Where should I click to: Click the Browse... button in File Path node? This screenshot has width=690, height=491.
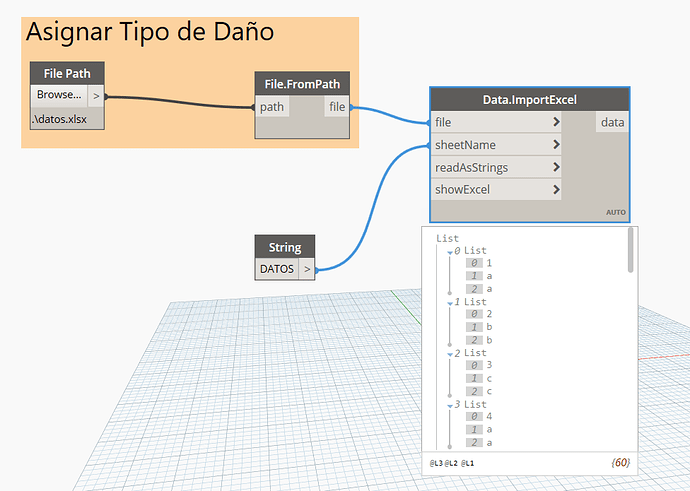[59, 95]
